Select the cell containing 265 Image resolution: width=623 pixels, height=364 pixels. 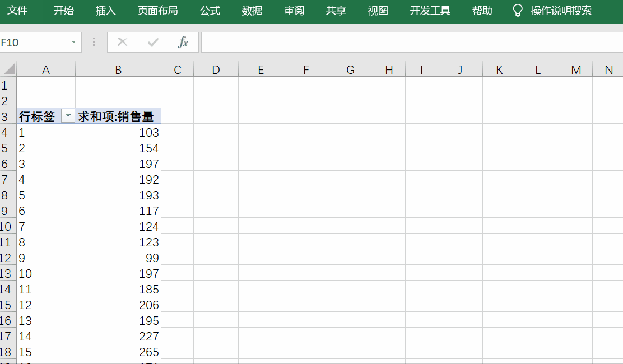click(118, 352)
